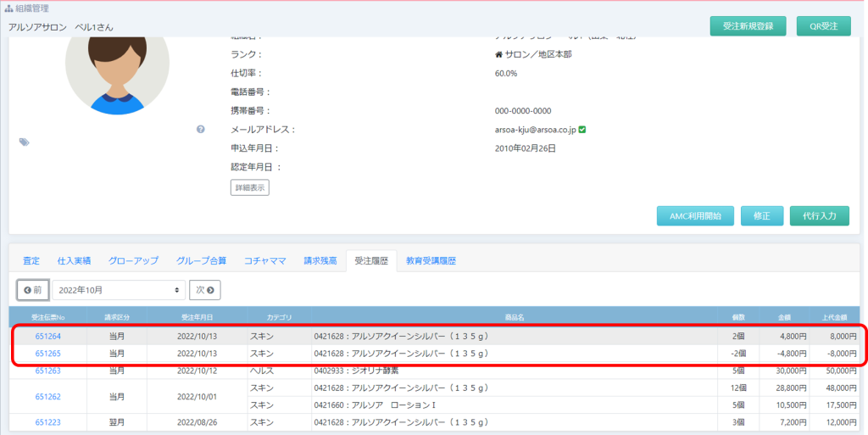Open the 2022年10月 month dropdown
Image resolution: width=868 pixels, height=435 pixels.
pos(119,290)
